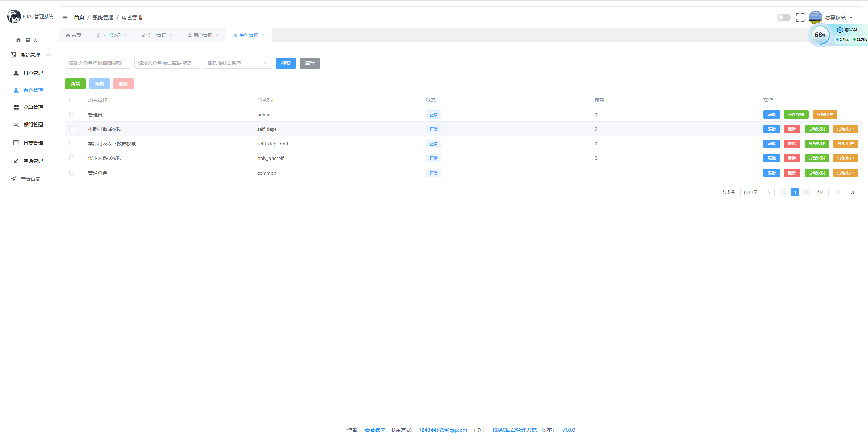Click the 查看百度 sidebar link

(x=30, y=179)
